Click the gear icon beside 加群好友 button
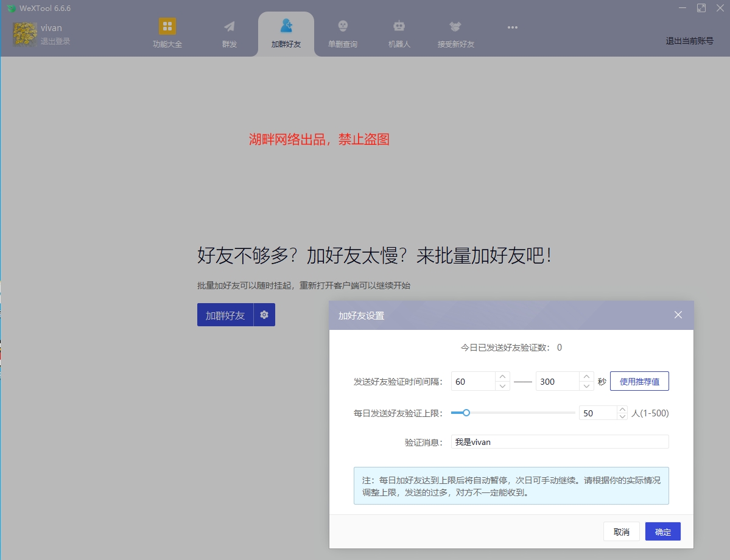The width and height of the screenshot is (730, 560). click(x=264, y=315)
